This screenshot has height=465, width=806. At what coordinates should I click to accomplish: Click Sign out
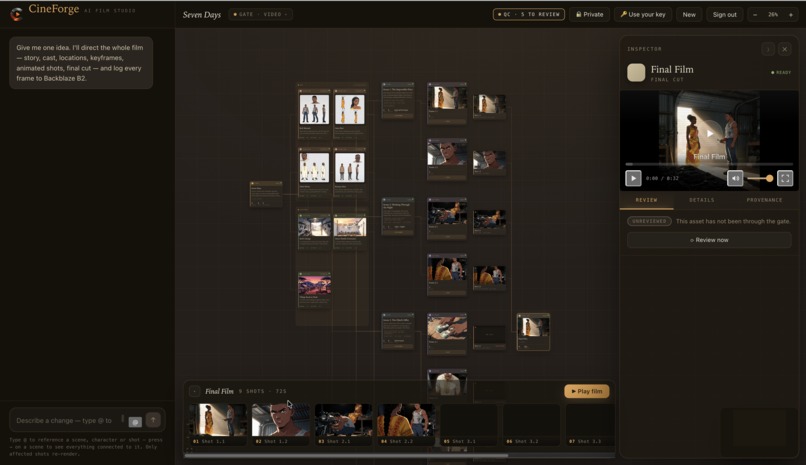724,14
